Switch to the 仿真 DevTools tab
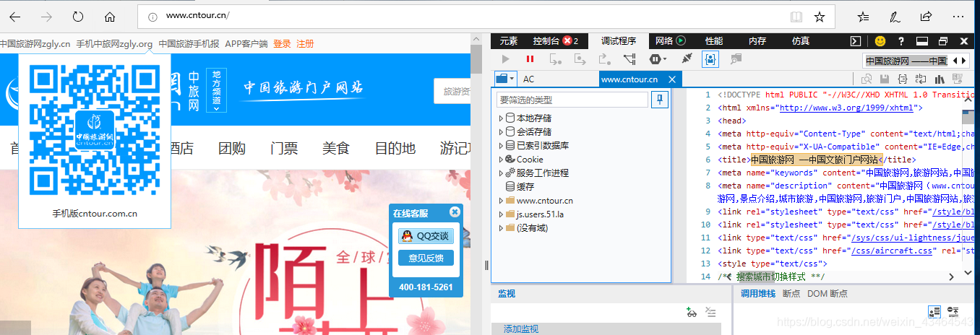980x335 pixels. point(801,41)
